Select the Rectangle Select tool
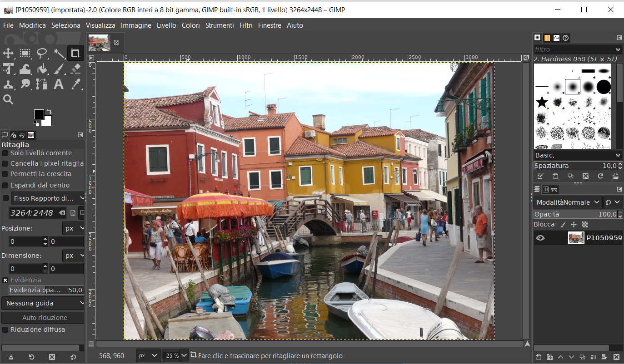624x364 pixels. tap(25, 54)
